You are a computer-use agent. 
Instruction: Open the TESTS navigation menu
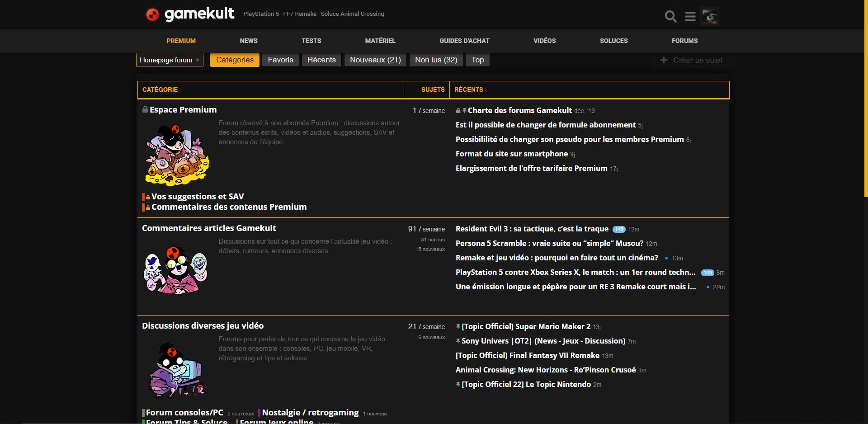click(x=311, y=41)
